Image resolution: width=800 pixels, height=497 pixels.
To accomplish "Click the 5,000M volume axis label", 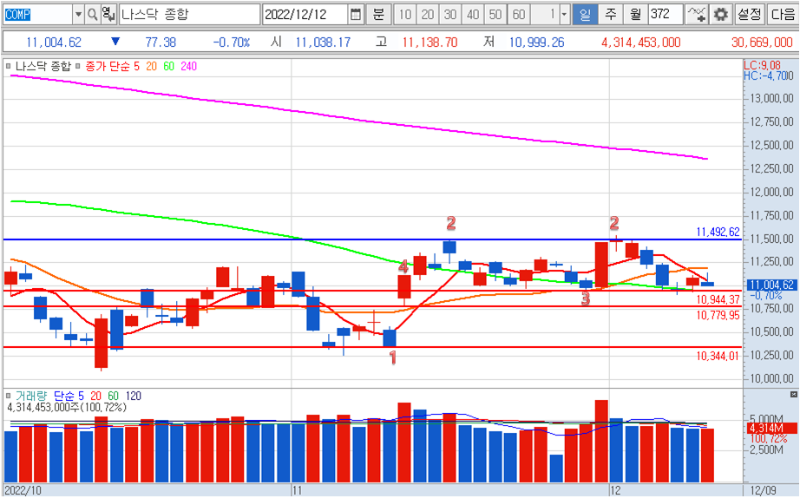I will pyautogui.click(x=765, y=419).
